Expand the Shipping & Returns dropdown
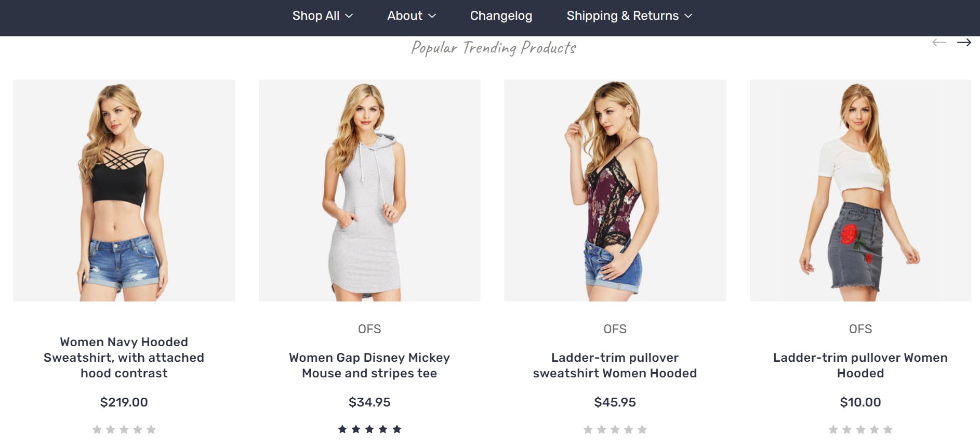The width and height of the screenshot is (980, 446). pyautogui.click(x=628, y=16)
